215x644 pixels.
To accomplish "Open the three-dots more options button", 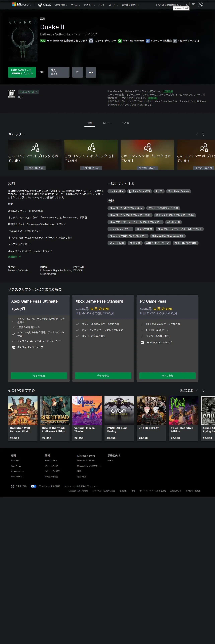I will click(x=91, y=72).
